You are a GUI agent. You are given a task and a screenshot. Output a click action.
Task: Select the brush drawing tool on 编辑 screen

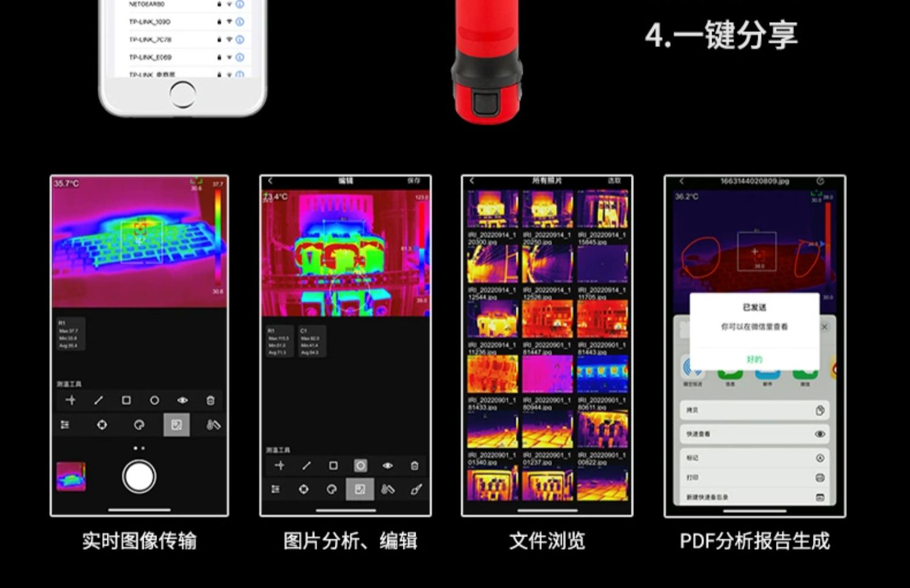click(x=416, y=489)
